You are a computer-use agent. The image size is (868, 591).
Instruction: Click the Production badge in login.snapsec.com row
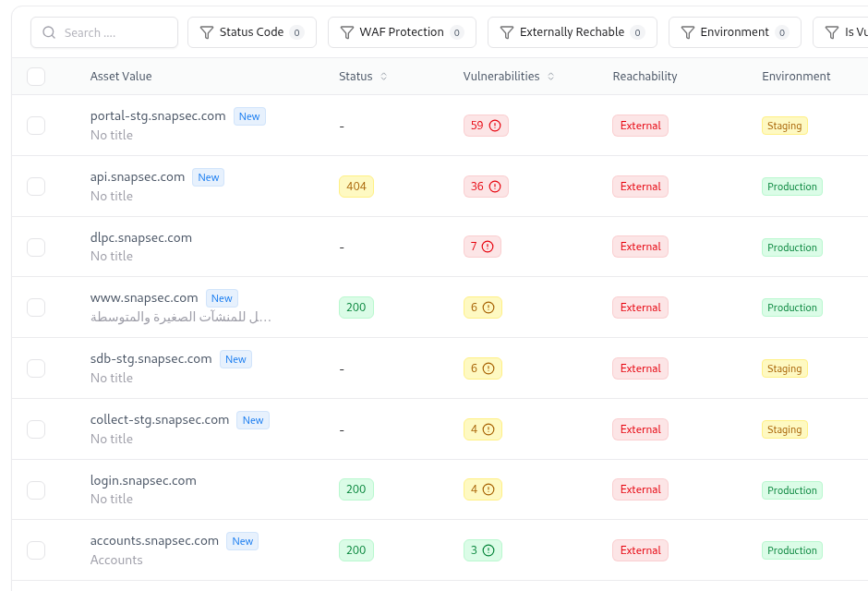pyautogui.click(x=792, y=491)
